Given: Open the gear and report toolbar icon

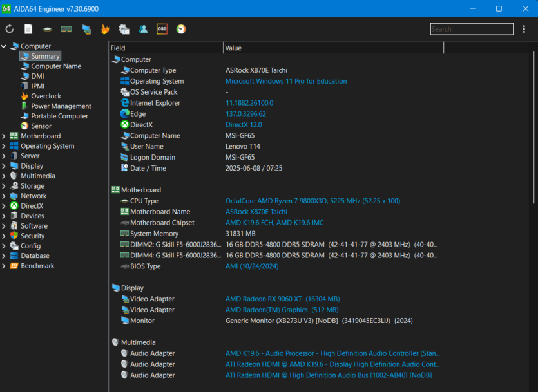Looking at the screenshot, I should coord(124,29).
